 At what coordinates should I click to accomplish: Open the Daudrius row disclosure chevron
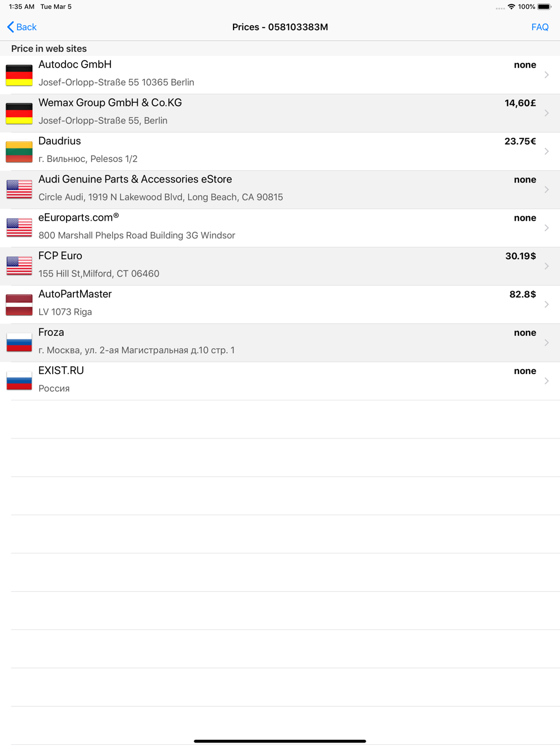(x=547, y=152)
